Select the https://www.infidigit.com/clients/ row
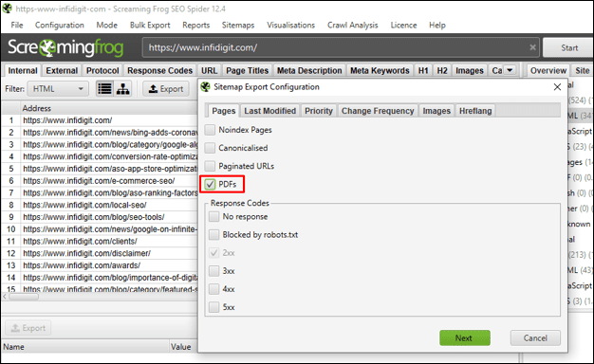Screen dimensions: 594x364 tap(100, 242)
